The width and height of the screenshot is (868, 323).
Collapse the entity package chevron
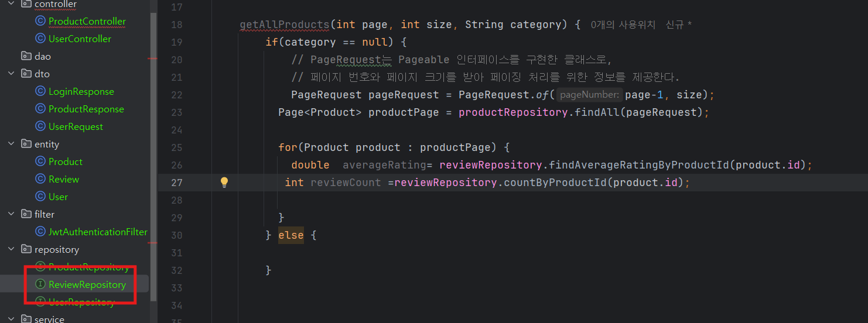click(11, 144)
